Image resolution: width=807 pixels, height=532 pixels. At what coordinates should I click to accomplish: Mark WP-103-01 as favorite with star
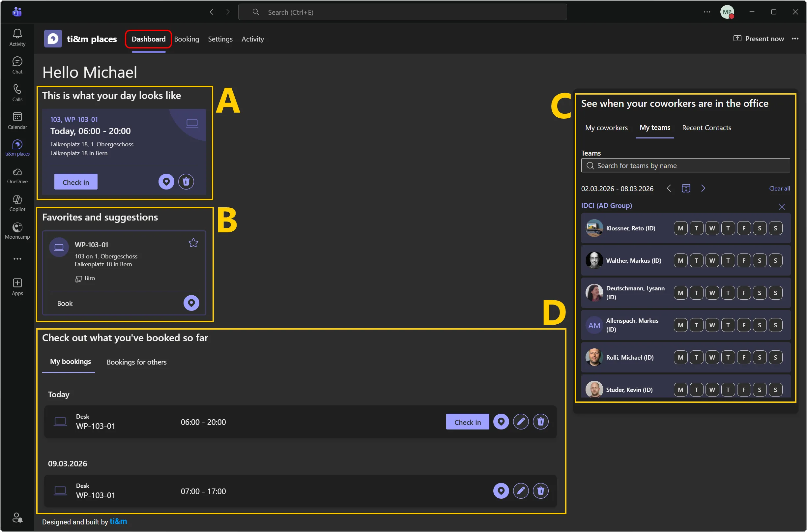pos(193,243)
